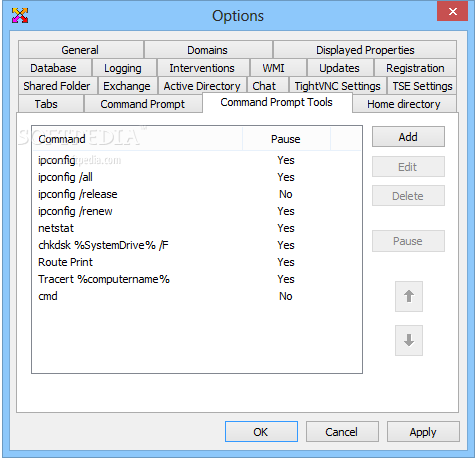Open the General tab
475x458 pixels.
pyautogui.click(x=81, y=50)
